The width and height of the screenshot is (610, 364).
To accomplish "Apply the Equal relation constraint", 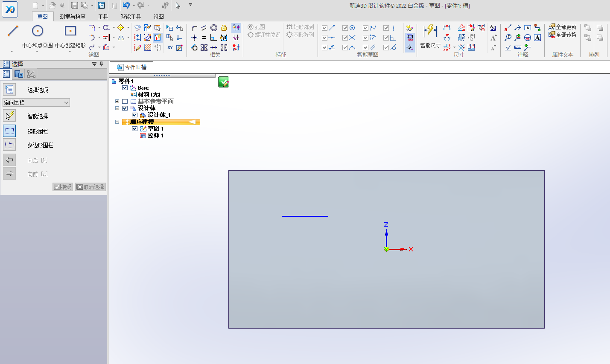I will [204, 38].
